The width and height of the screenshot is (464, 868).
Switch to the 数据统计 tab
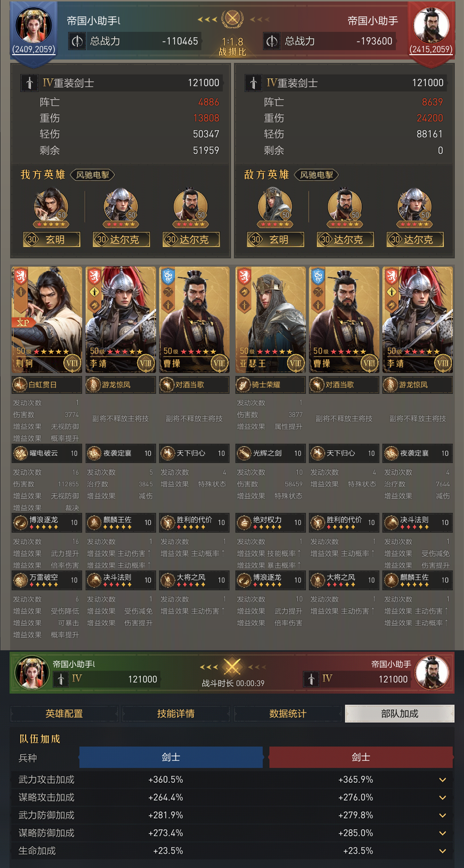point(288,714)
